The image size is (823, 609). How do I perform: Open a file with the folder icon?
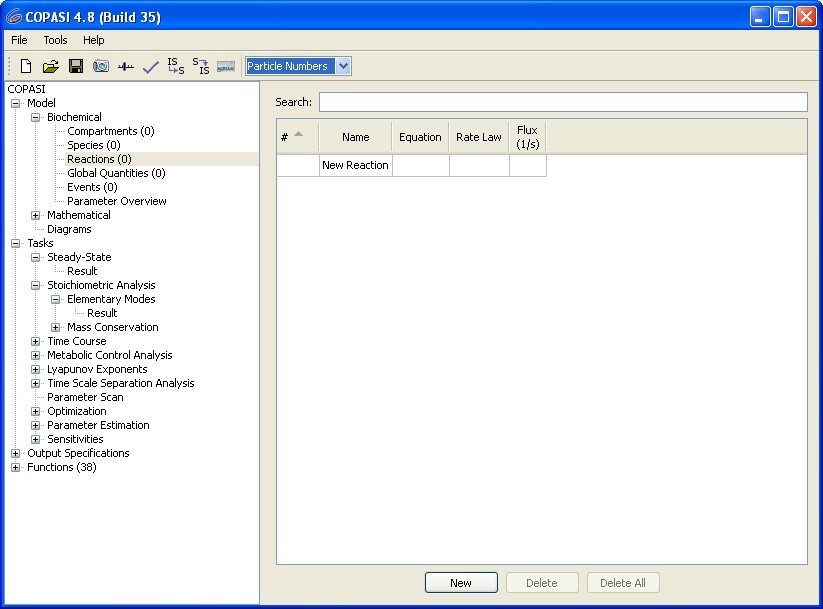(x=51, y=66)
